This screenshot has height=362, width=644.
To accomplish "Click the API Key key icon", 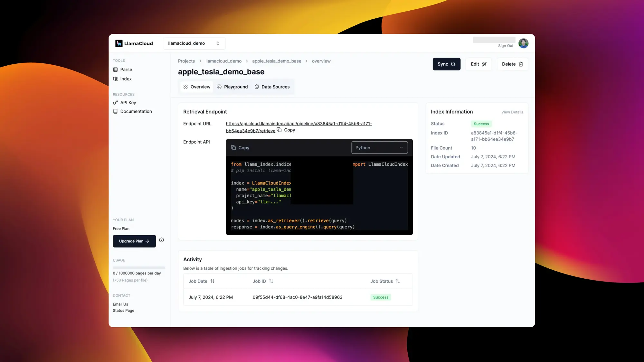I will coord(115,103).
